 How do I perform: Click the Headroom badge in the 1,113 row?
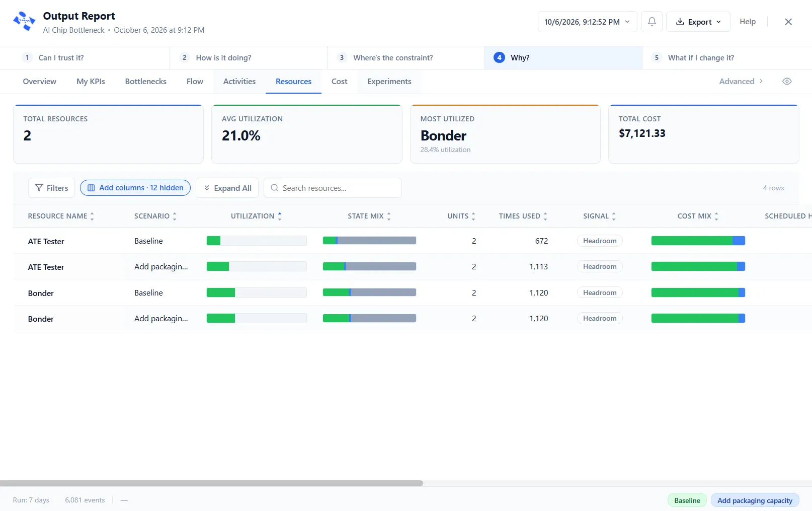pos(600,266)
